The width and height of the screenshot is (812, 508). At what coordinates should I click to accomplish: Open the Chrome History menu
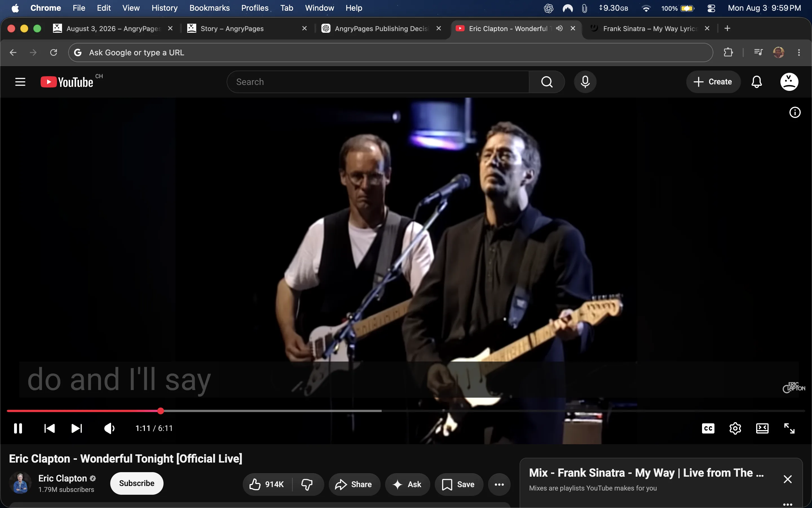(x=164, y=8)
